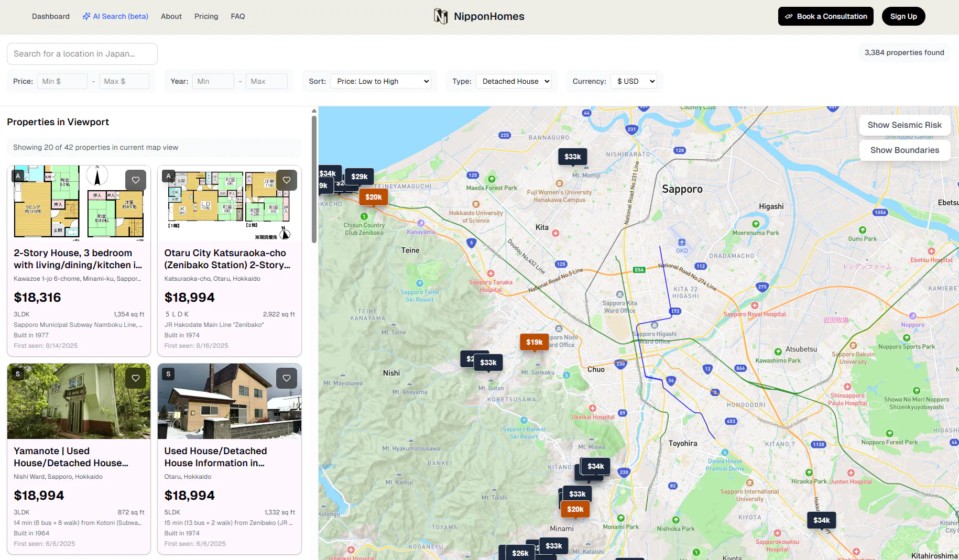959x560 pixels.
Task: Click the Min year input
Action: (x=213, y=81)
